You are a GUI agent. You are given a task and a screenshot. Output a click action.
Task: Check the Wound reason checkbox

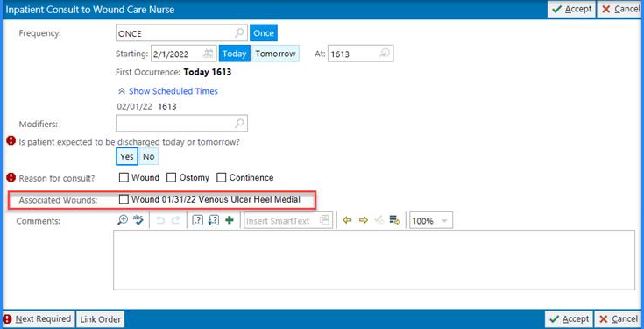coord(124,177)
